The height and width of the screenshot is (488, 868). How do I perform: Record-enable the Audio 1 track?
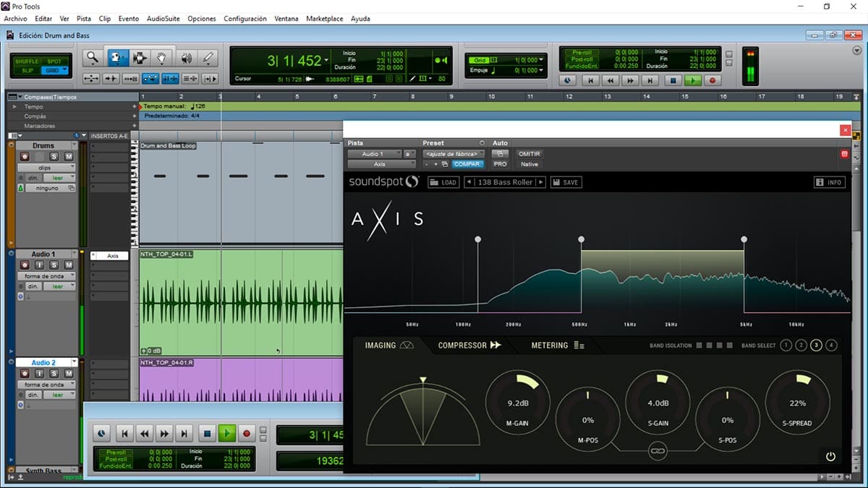pos(25,265)
